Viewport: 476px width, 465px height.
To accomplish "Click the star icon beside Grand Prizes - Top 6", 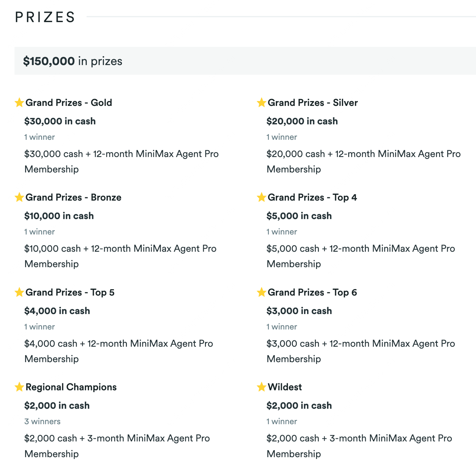I will [262, 292].
